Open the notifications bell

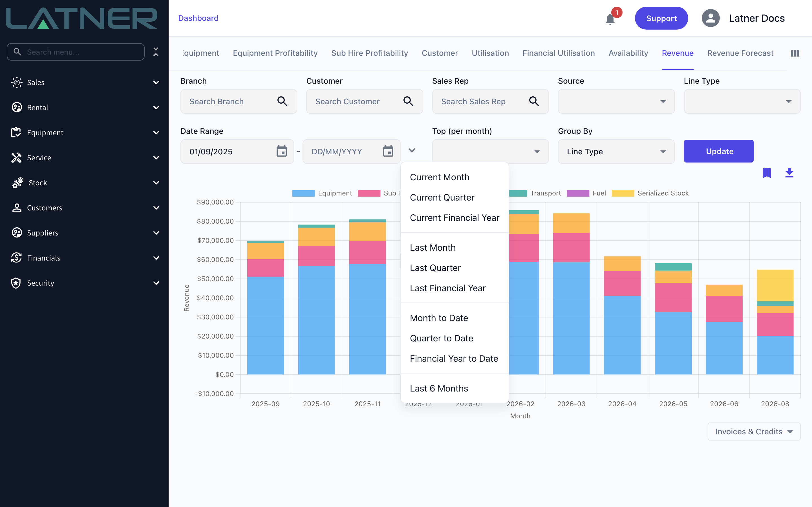(x=610, y=19)
